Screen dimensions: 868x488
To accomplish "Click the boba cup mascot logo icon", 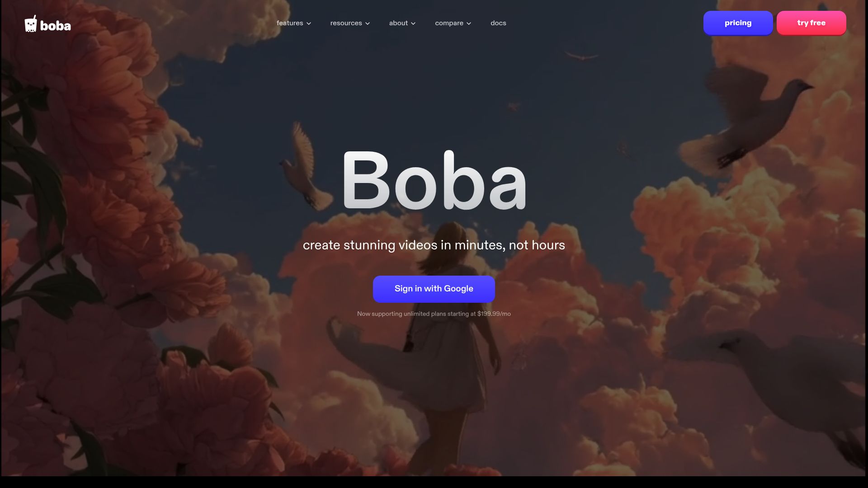I will tap(31, 24).
